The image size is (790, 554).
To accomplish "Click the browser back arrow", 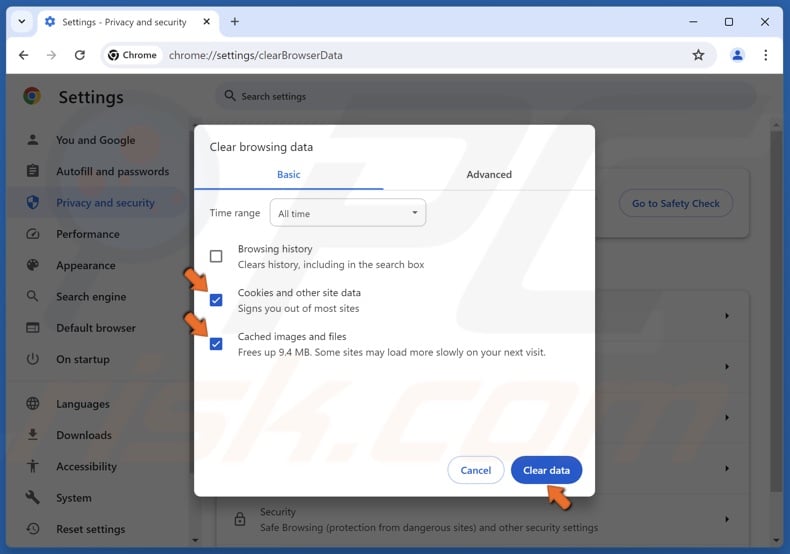I will [x=24, y=55].
